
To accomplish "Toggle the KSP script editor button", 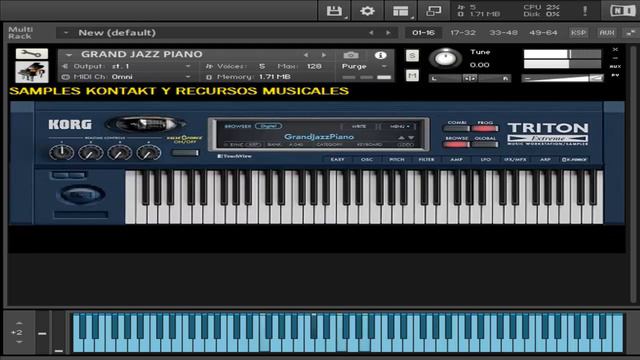I will point(578,33).
